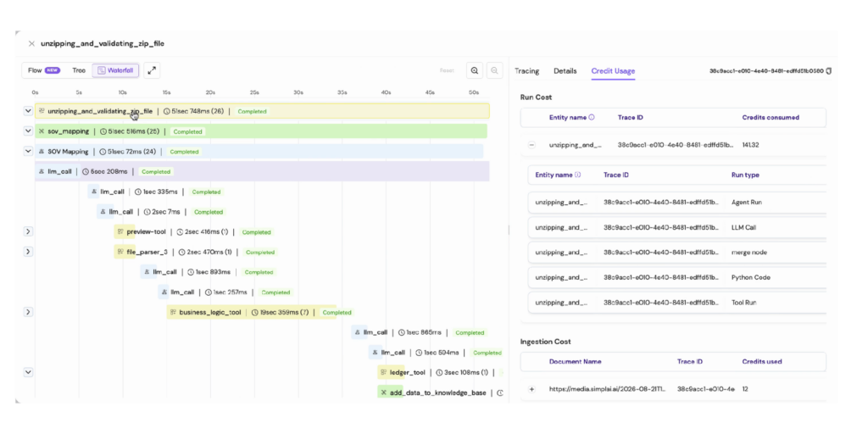
Task: Zoom in on the waterfall timeline
Action: [475, 70]
